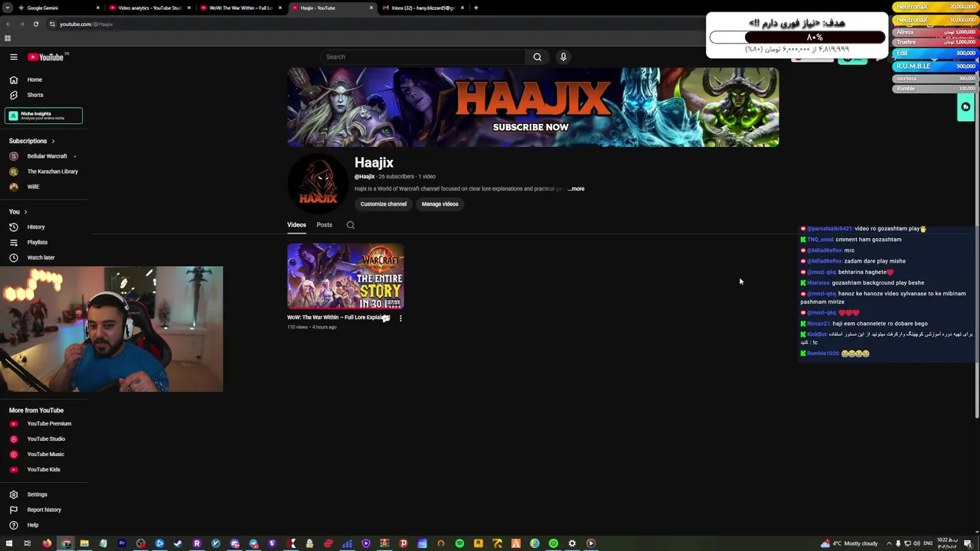
Task: Click the YouTube logo
Action: [46, 57]
